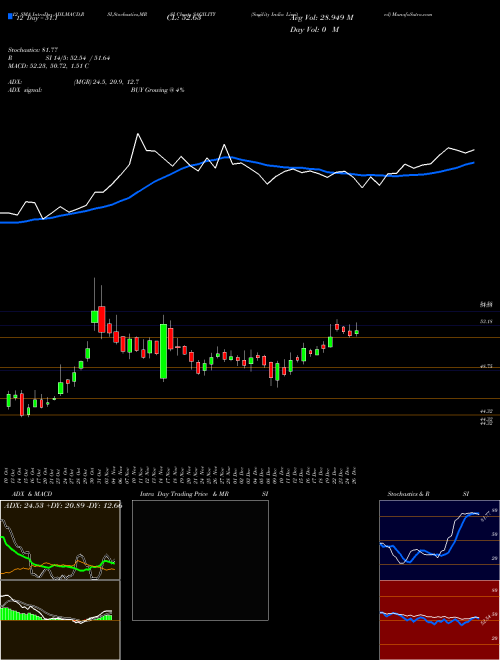Click the last green candlestick on the chart

tap(356, 332)
